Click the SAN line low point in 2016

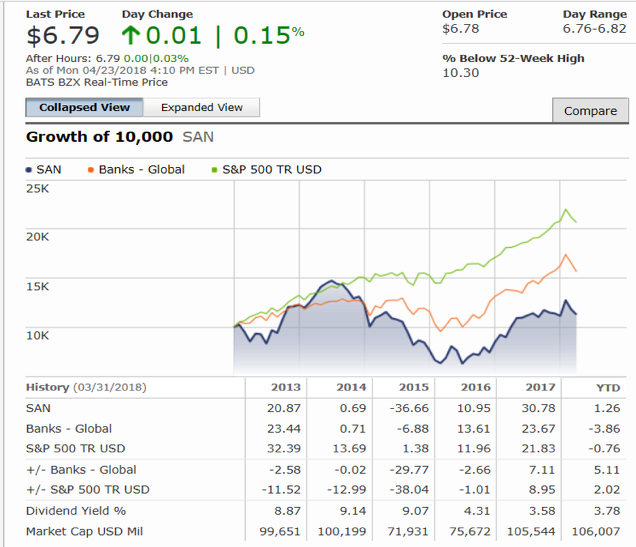(462, 363)
